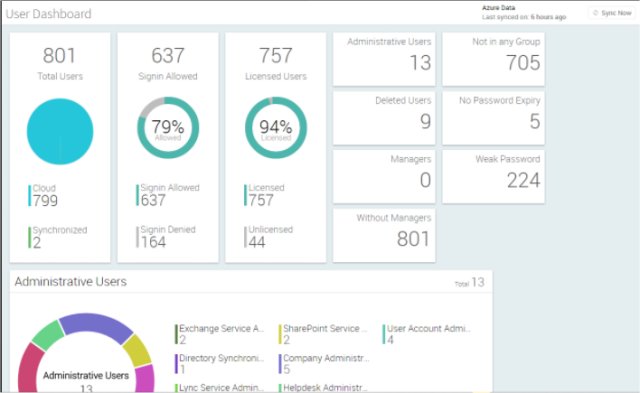Screen dimensions: 640x393
Task: Click the yellow segment of admin donut
Action: pyautogui.click(x=138, y=351)
